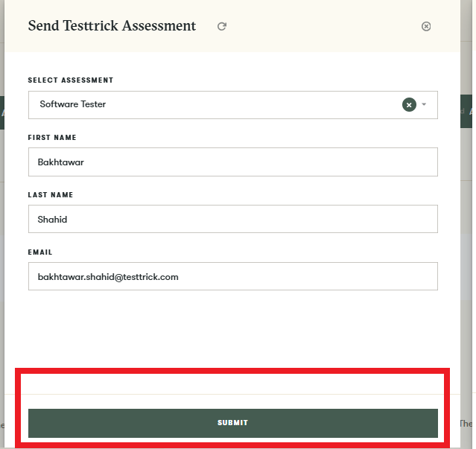Click the FIRST NAME label
Image resolution: width=476 pixels, height=449 pixels.
52,138
